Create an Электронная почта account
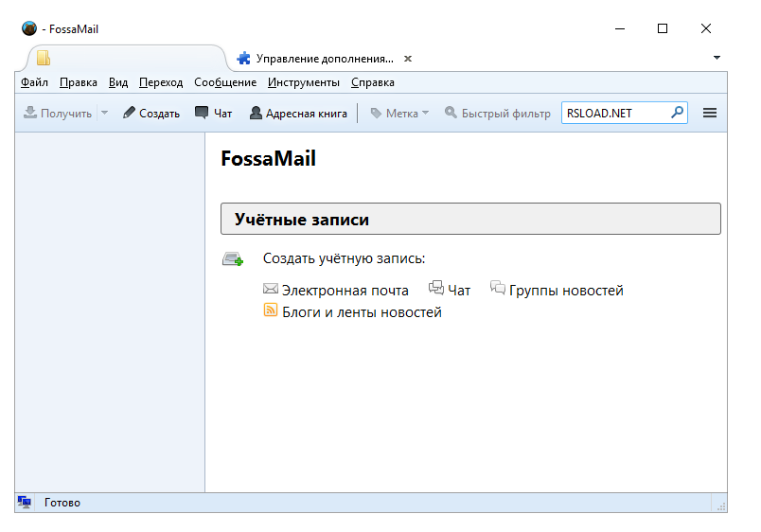The width and height of the screenshot is (761, 532). coord(345,291)
